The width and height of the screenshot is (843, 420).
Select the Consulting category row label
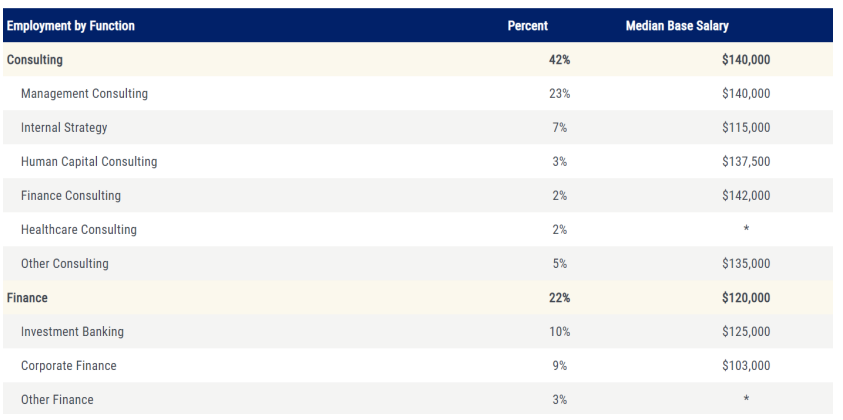point(35,60)
